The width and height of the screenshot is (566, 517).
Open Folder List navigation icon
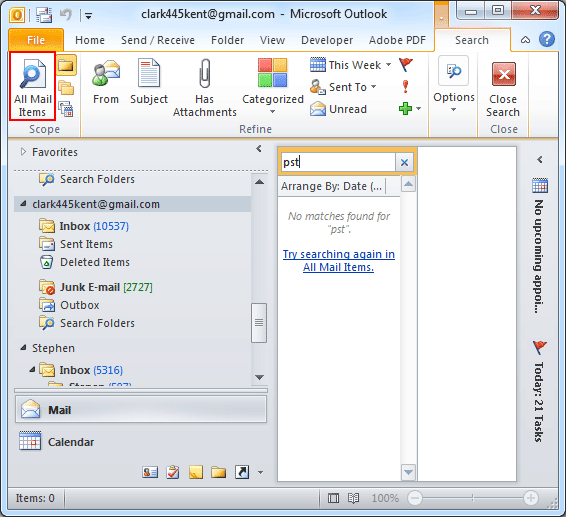[x=218, y=472]
